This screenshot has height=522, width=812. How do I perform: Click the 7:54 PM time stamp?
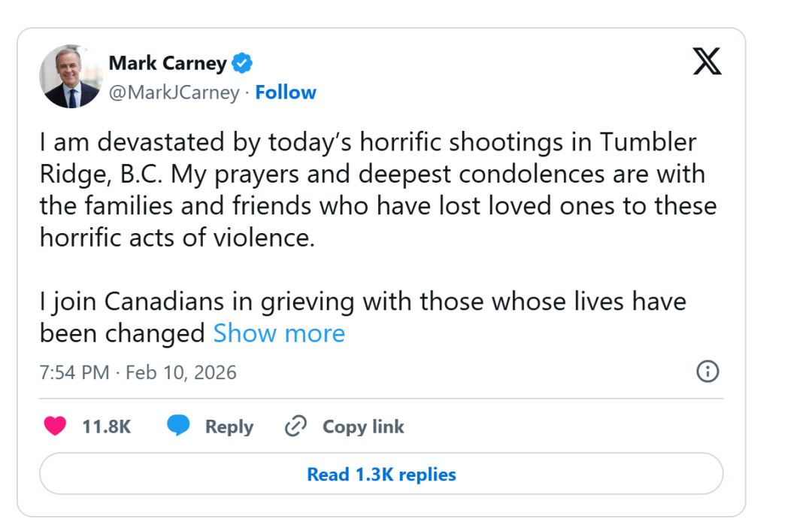[74, 372]
